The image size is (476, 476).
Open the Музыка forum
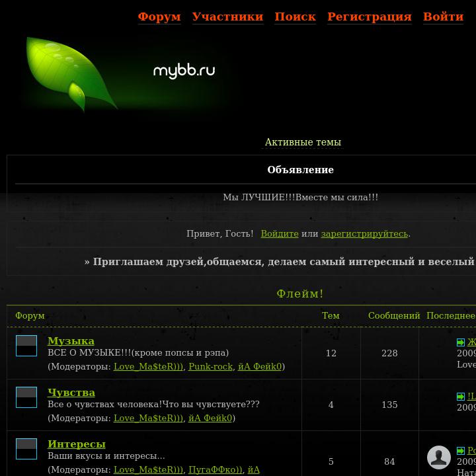pos(71,341)
